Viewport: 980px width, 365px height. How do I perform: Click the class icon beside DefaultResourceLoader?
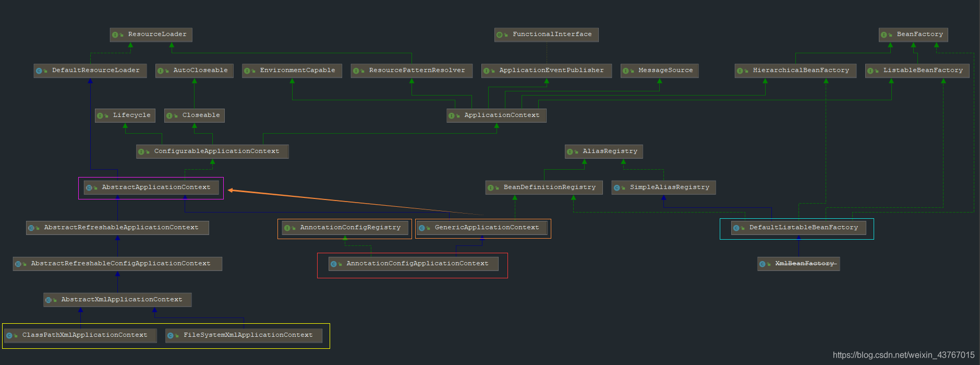coord(39,71)
